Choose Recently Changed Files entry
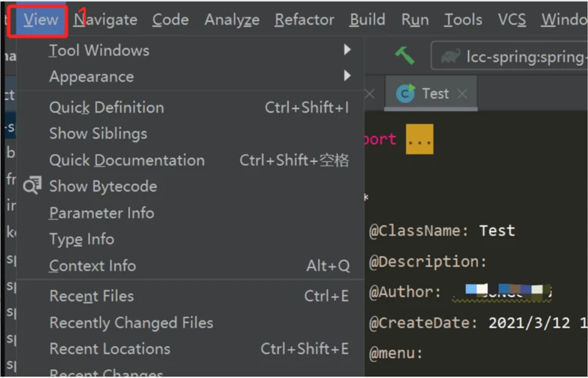The image size is (588, 378). pyautogui.click(x=131, y=323)
